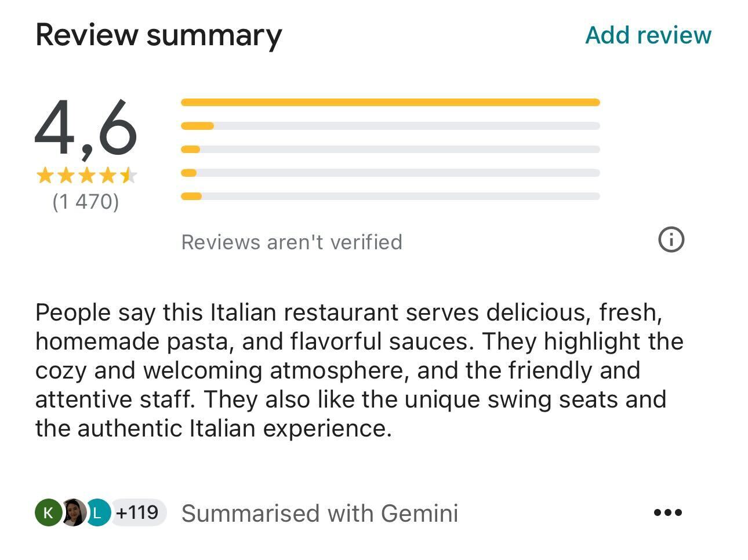Open the (1 470) review count
The image size is (748, 560).
[x=86, y=202]
